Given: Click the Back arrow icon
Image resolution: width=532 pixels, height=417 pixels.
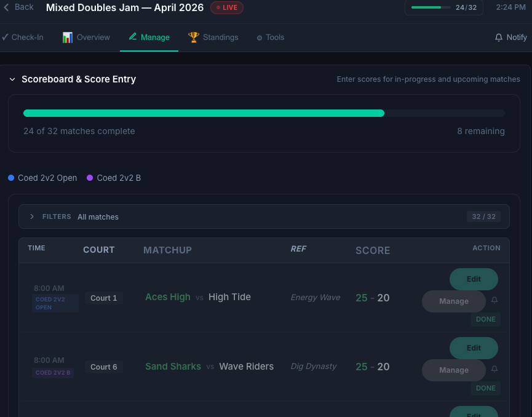Looking at the screenshot, I should pyautogui.click(x=7, y=7).
